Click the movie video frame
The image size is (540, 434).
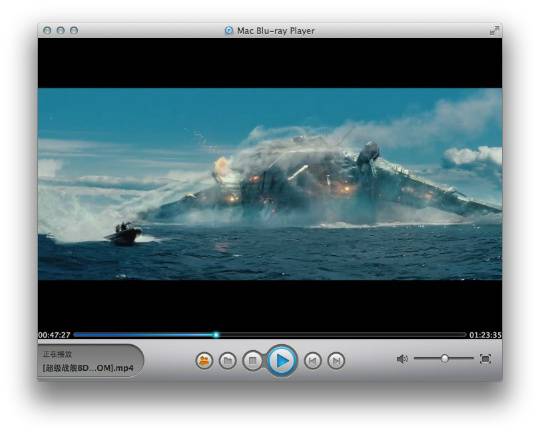[270, 184]
